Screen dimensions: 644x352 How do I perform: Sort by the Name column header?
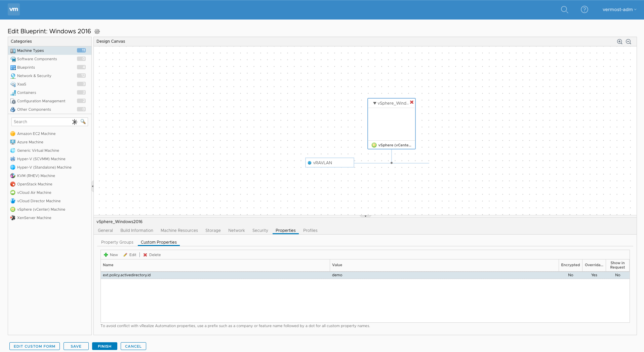pyautogui.click(x=215, y=265)
